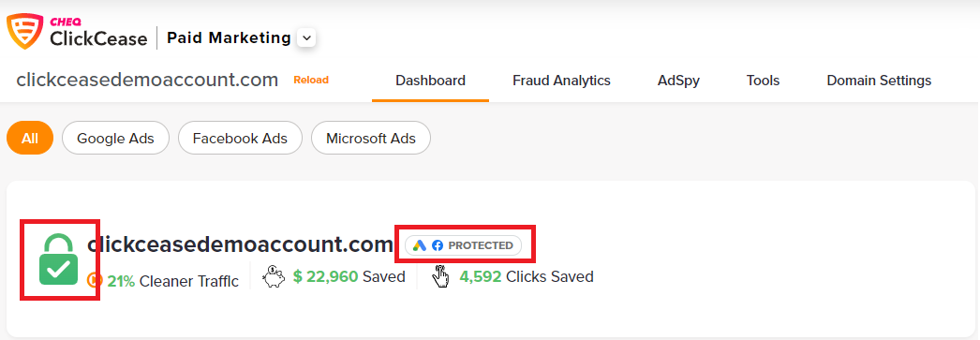This screenshot has width=980, height=340.
Task: Click the PROTECTED status badge
Action: point(463,245)
